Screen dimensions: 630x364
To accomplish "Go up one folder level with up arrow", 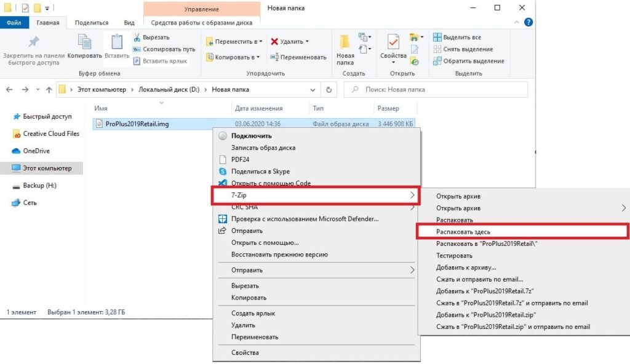I will tap(49, 90).
